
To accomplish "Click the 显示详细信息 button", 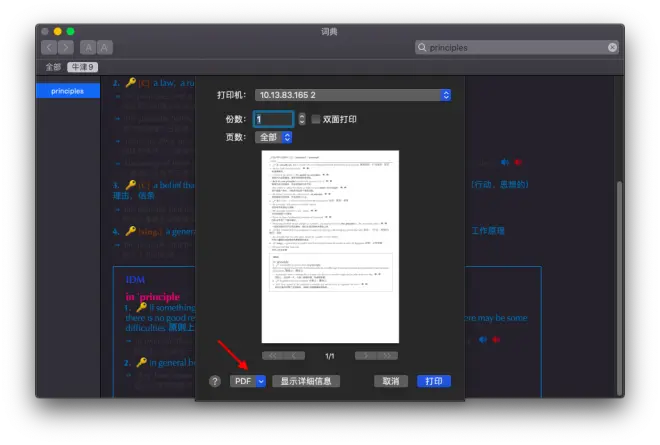I will 306,381.
